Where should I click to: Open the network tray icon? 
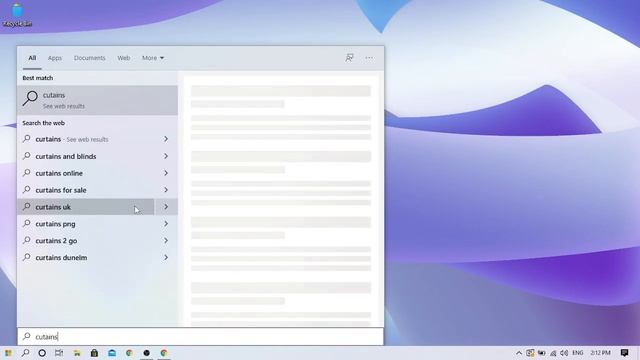coord(553,353)
